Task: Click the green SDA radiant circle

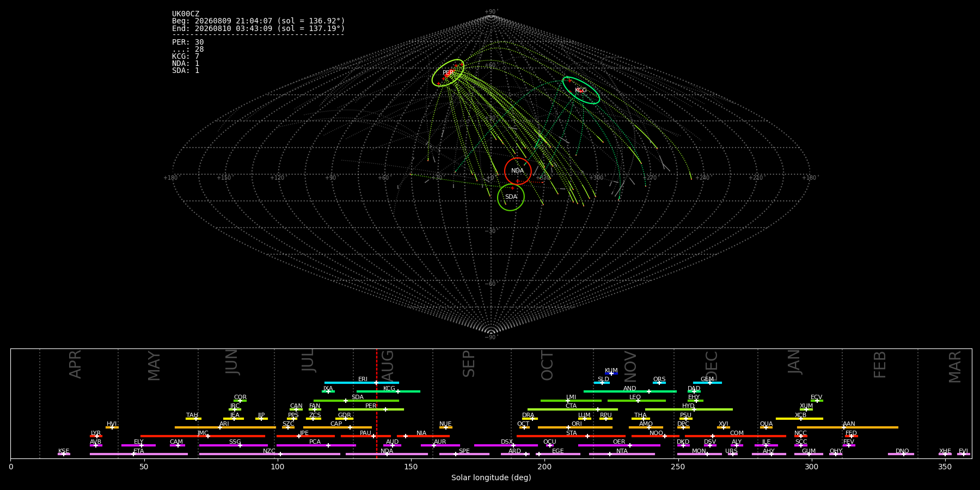Action: [511, 197]
